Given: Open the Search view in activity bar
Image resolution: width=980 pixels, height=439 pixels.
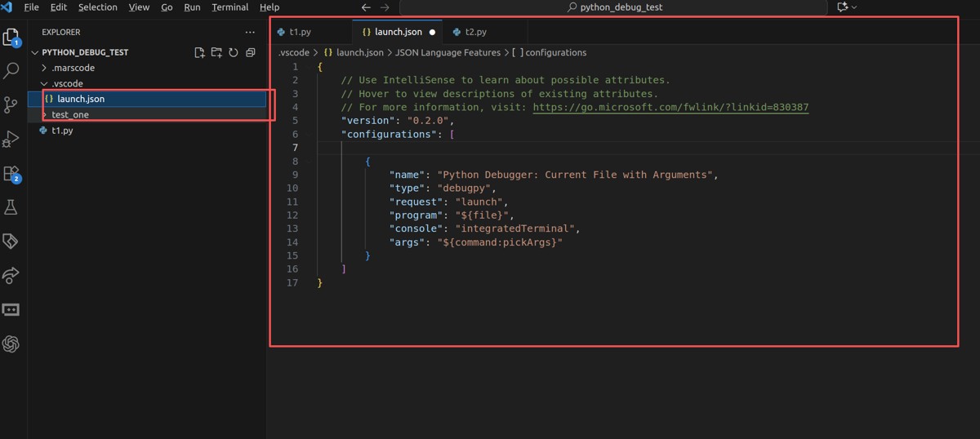Looking at the screenshot, I should click(11, 72).
